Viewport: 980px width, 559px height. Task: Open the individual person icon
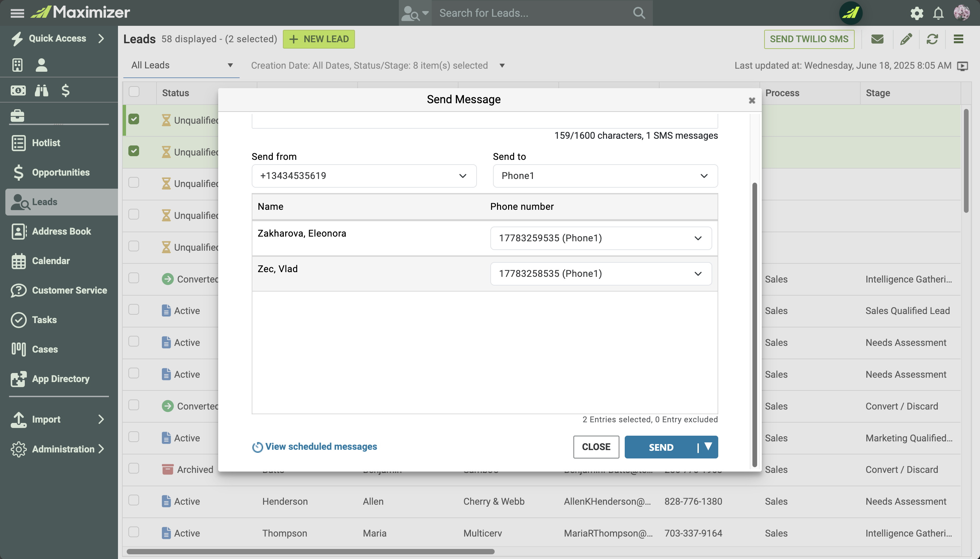click(42, 65)
